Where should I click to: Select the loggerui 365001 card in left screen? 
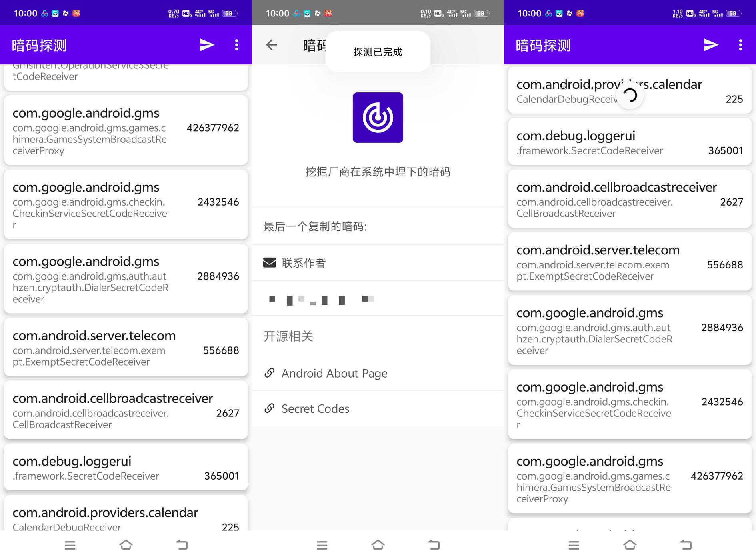[126, 467]
